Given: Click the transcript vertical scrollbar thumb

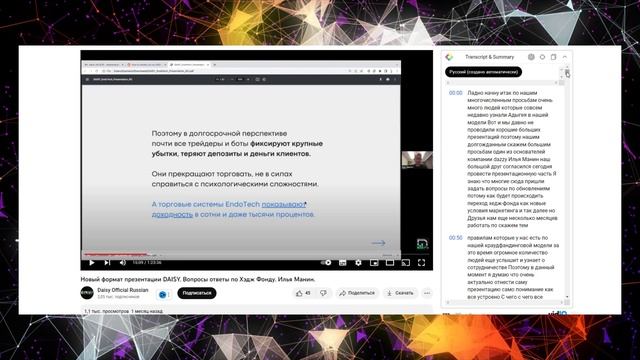Looking at the screenshot, I should (567, 72).
